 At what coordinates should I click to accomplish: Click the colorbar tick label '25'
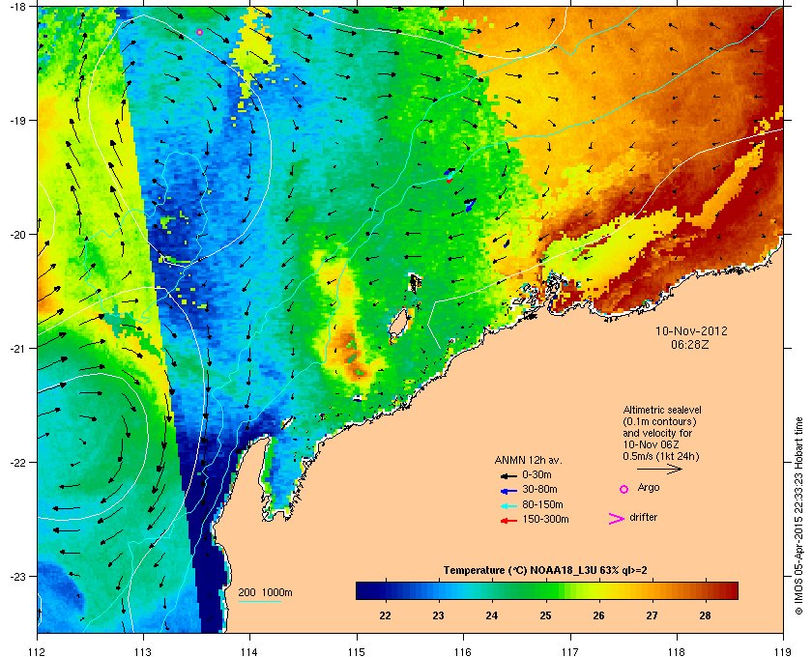545,615
